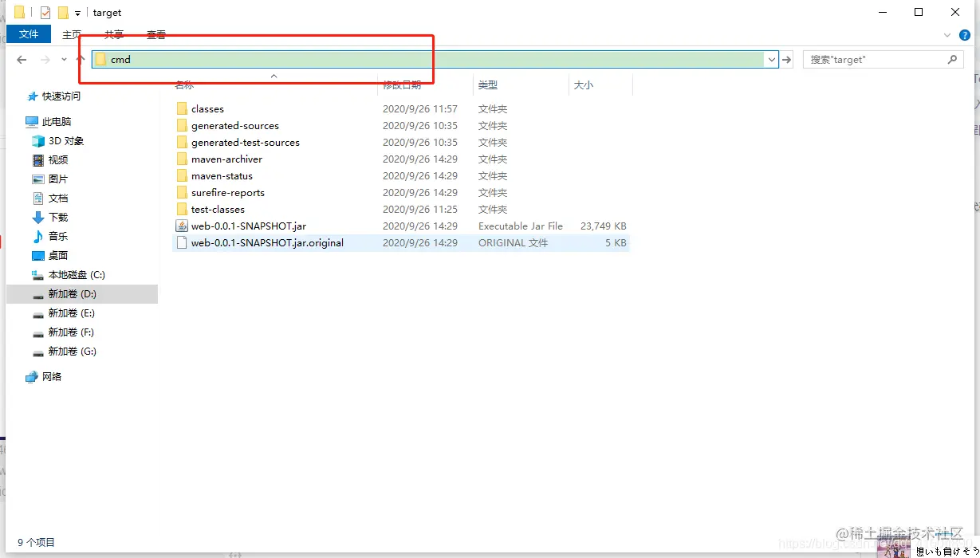Click the up-one-level arrow
This screenshot has width=980, height=558.
(81, 60)
